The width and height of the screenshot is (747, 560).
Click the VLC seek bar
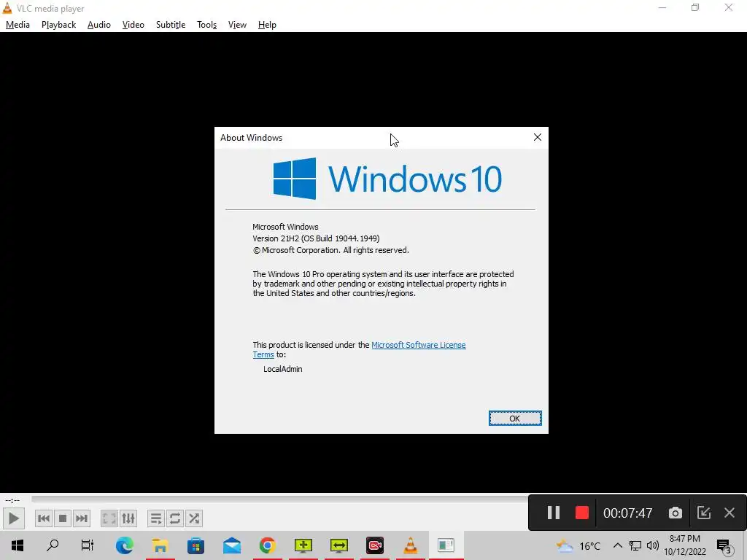pos(279,499)
